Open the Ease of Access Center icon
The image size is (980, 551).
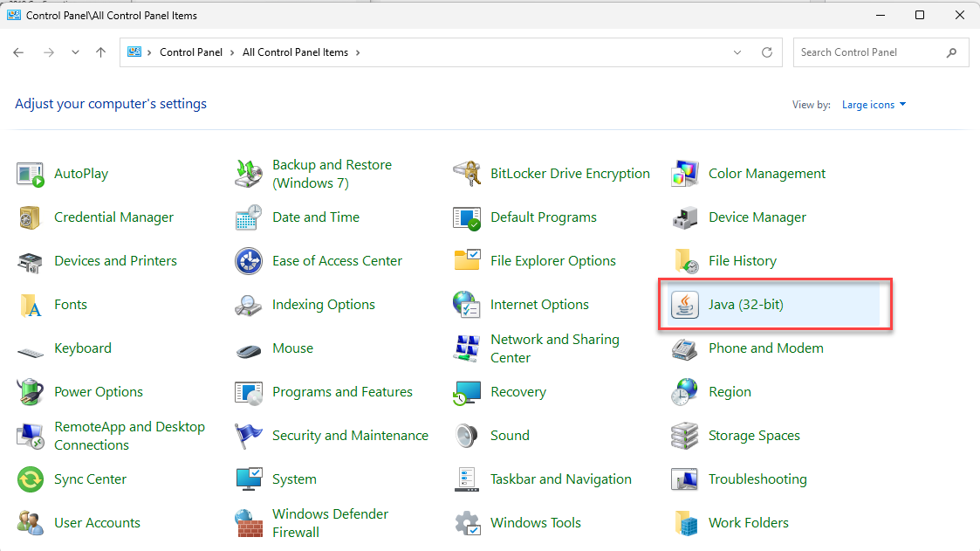click(249, 261)
